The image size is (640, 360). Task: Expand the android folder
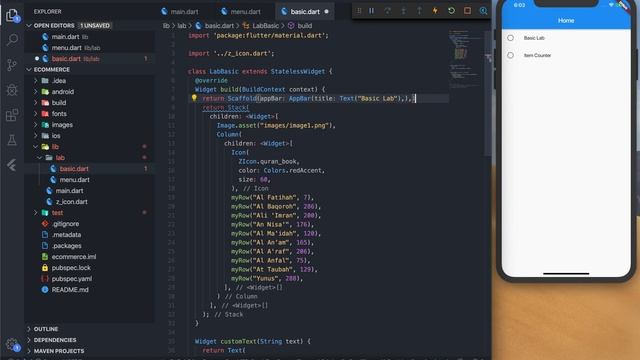(36, 92)
